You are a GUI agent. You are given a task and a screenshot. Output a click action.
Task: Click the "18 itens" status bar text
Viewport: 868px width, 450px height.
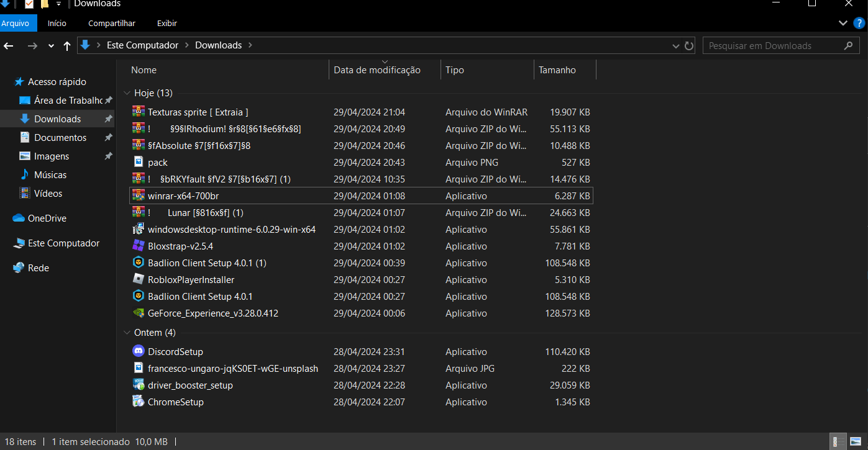coord(21,442)
